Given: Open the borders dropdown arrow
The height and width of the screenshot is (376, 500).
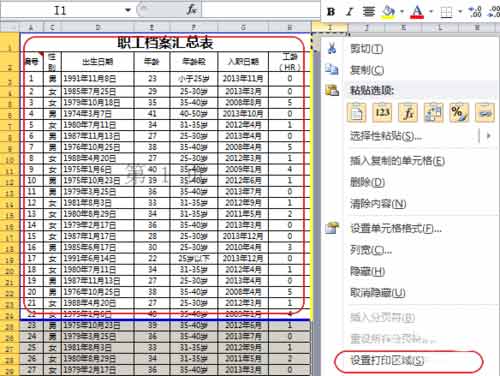Looking at the screenshot, I should click(x=460, y=12).
